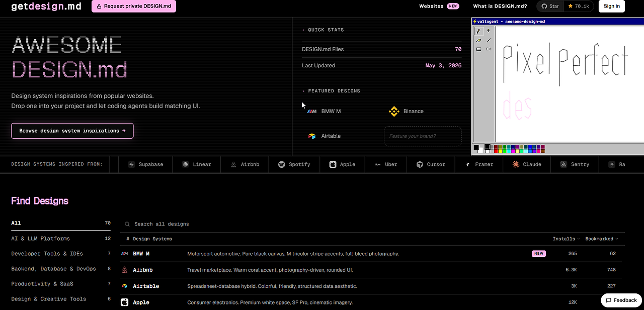Open the Feedback button

click(x=621, y=300)
